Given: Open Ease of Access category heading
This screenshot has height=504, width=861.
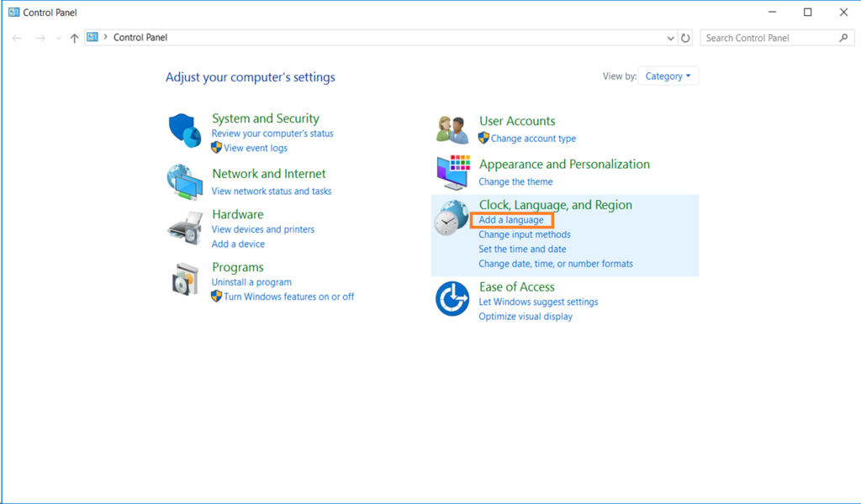Looking at the screenshot, I should tap(517, 286).
